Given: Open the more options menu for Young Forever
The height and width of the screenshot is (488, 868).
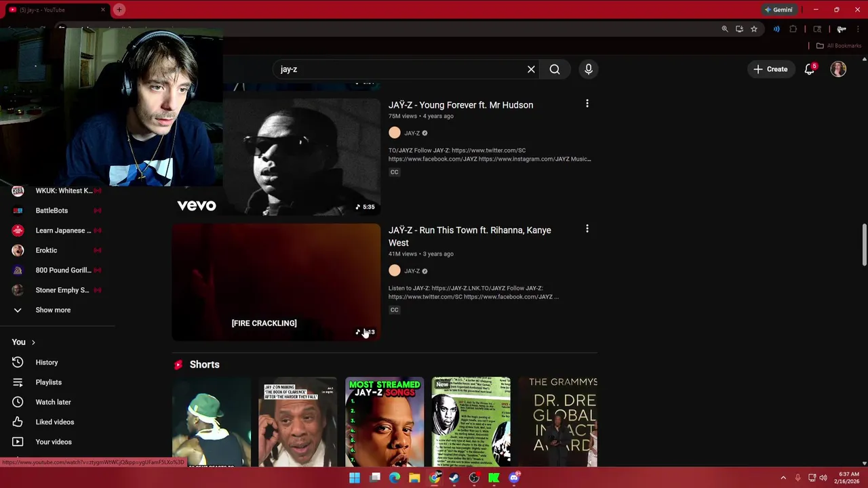Looking at the screenshot, I should 587,104.
